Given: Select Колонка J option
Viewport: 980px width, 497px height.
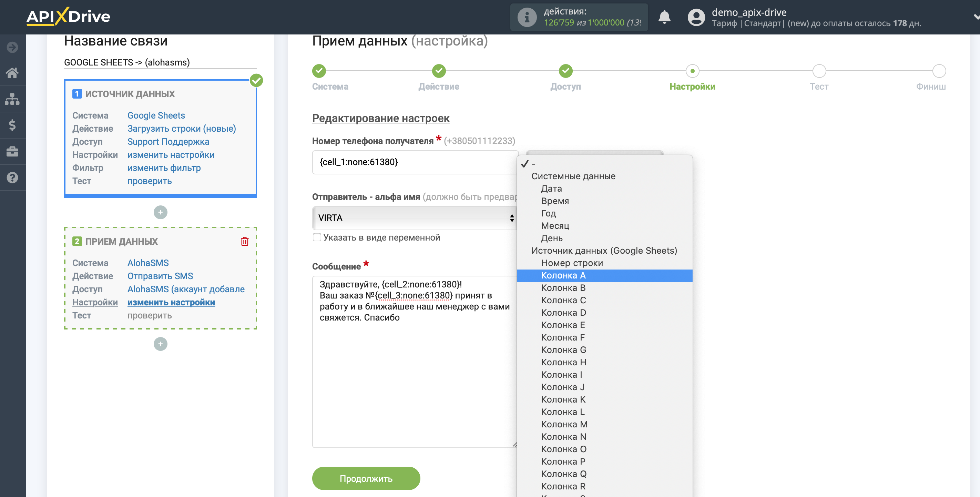Looking at the screenshot, I should pyautogui.click(x=604, y=387).
